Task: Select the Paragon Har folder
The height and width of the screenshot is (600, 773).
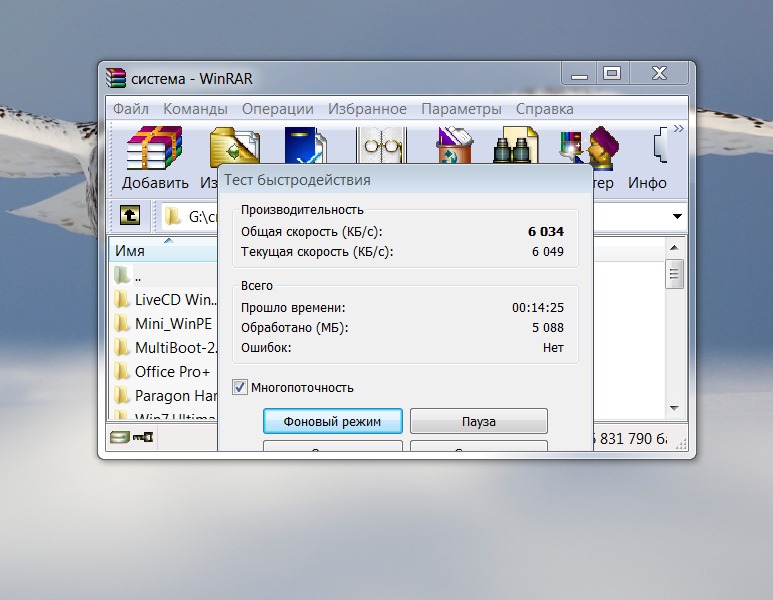Action: tap(166, 396)
